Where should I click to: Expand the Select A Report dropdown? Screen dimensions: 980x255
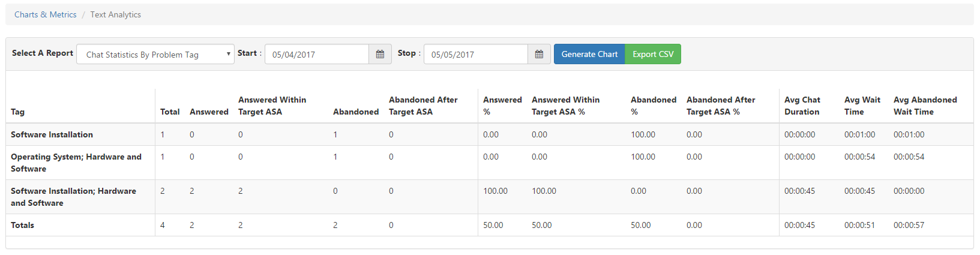155,54
